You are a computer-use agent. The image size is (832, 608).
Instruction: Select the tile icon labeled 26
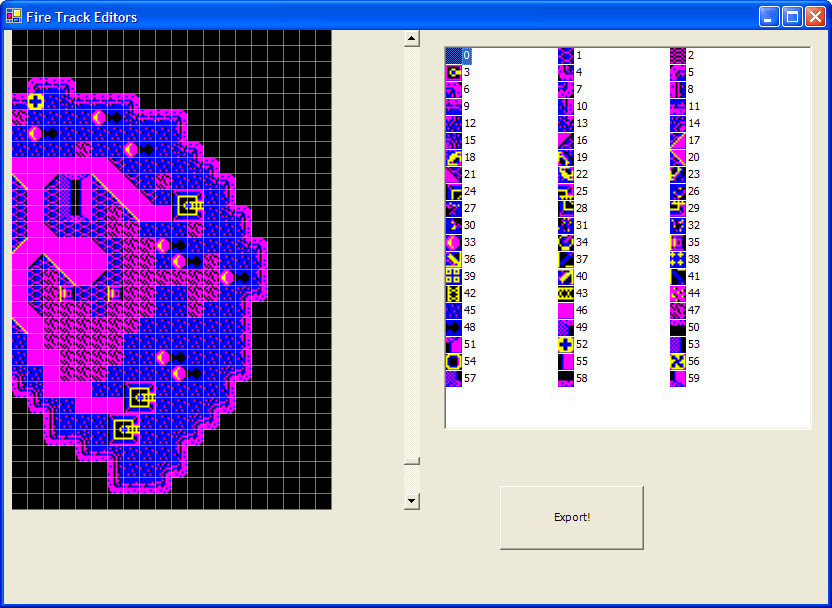678,191
